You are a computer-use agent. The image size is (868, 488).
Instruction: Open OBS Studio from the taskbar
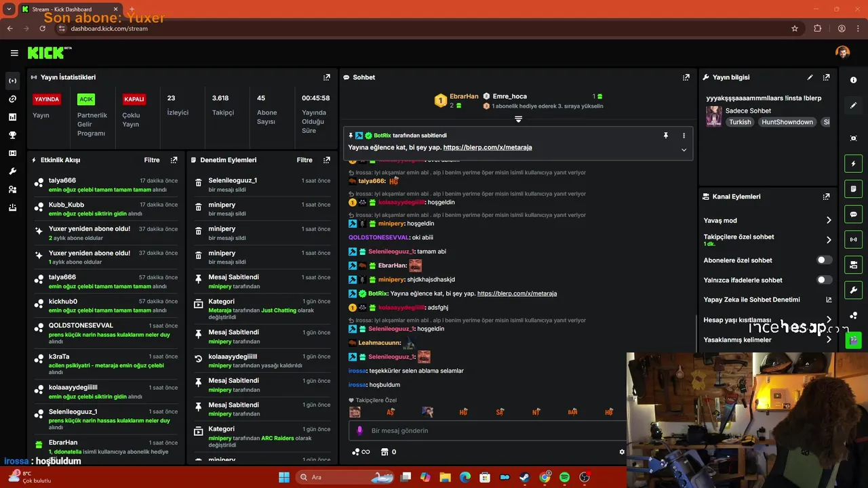coord(585,477)
